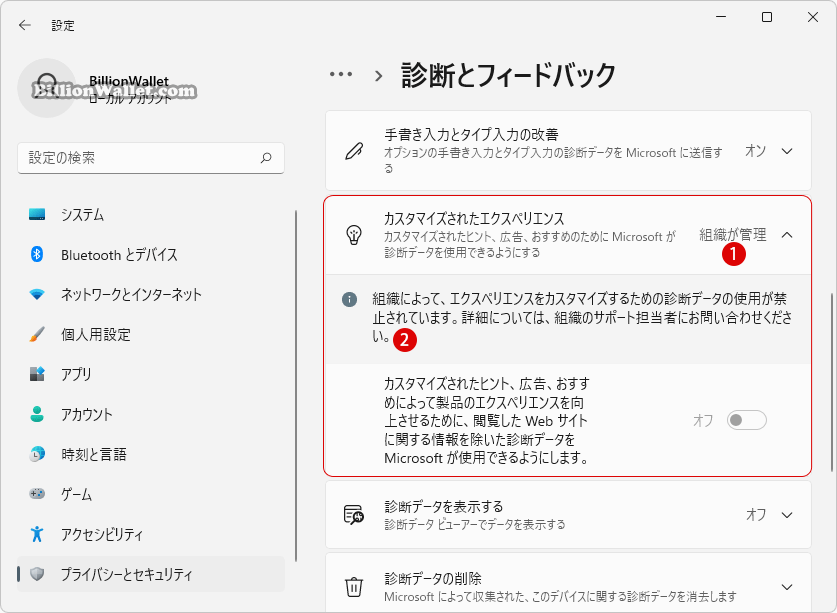837x613 pixels.
Task: Click 手書き入力とタイプ入力の改善 title text
Action: click(x=471, y=134)
